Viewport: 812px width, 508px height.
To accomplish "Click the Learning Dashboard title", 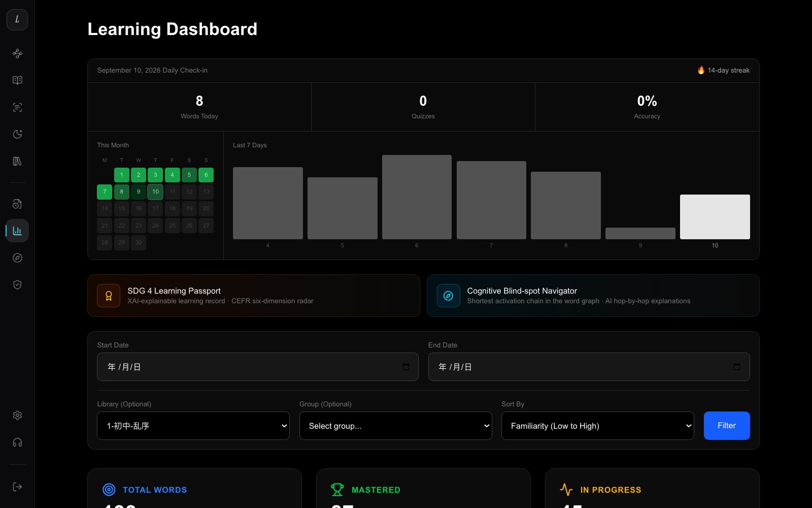I will (x=173, y=29).
